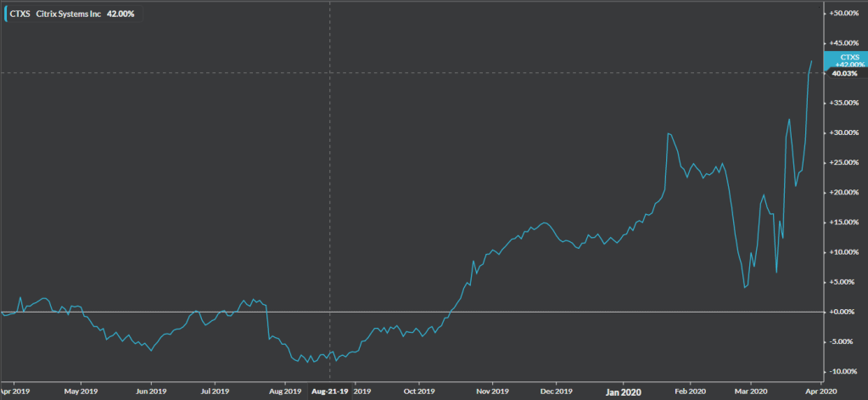
Task: Click the blue color bar beside CTXS
Action: click(x=6, y=14)
